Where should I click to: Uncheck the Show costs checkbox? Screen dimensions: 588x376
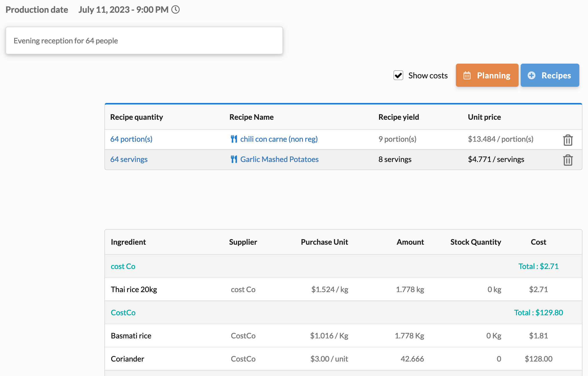tap(398, 75)
